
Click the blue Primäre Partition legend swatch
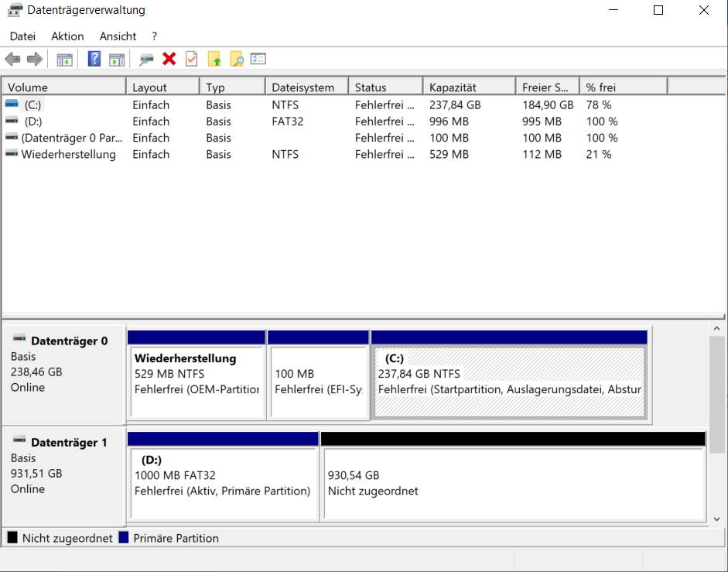(x=124, y=538)
